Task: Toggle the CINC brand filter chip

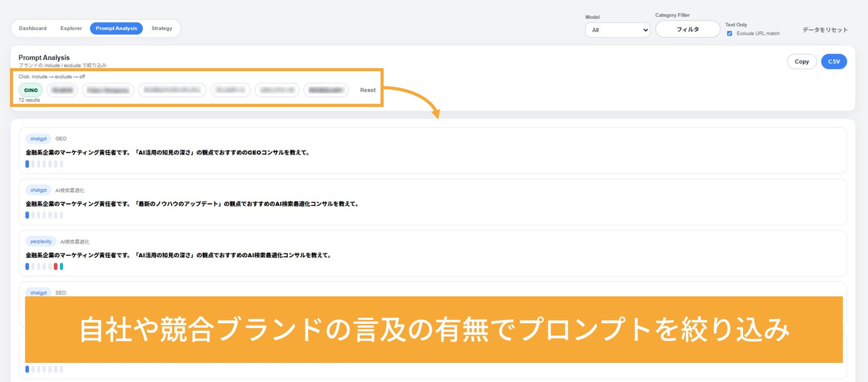Action: [31, 90]
